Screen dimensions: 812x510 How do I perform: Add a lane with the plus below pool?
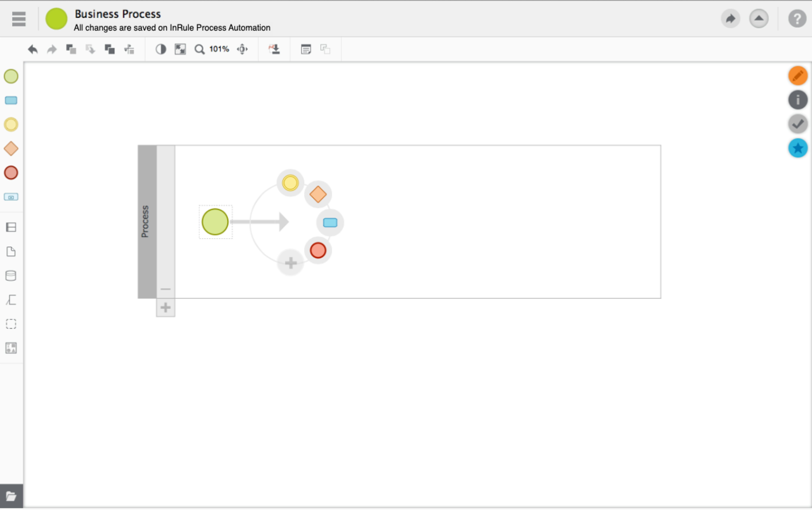coord(165,307)
